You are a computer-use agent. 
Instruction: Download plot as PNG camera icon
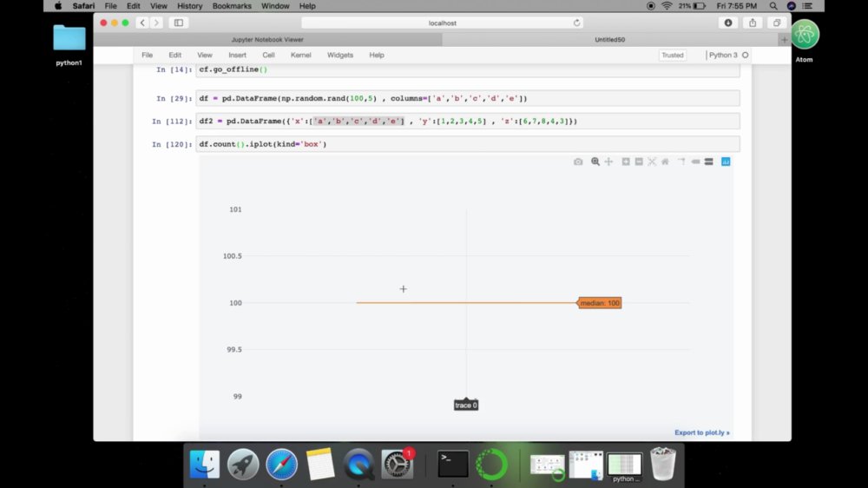(x=578, y=162)
